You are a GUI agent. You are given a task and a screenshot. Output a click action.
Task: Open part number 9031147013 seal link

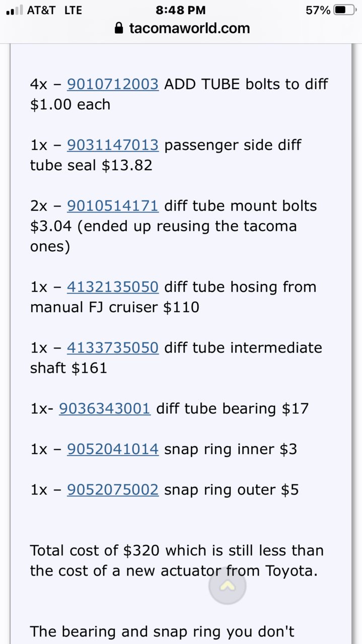point(113,145)
